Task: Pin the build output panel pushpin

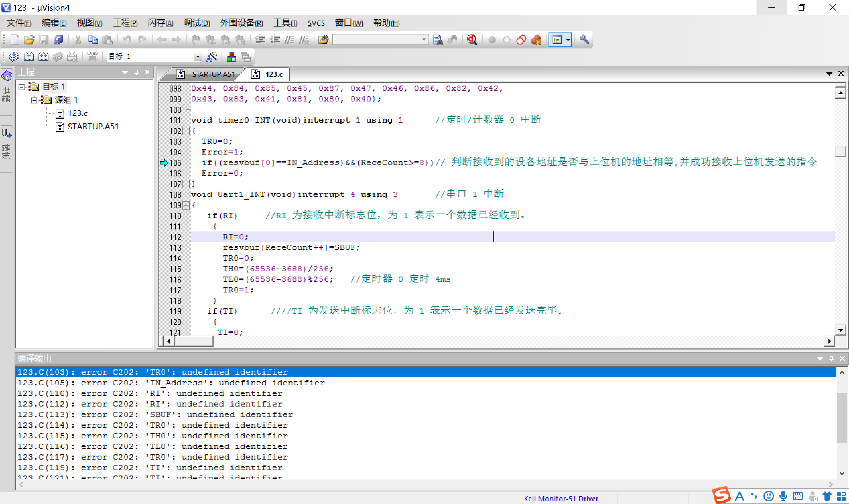Action: pyautogui.click(x=831, y=358)
